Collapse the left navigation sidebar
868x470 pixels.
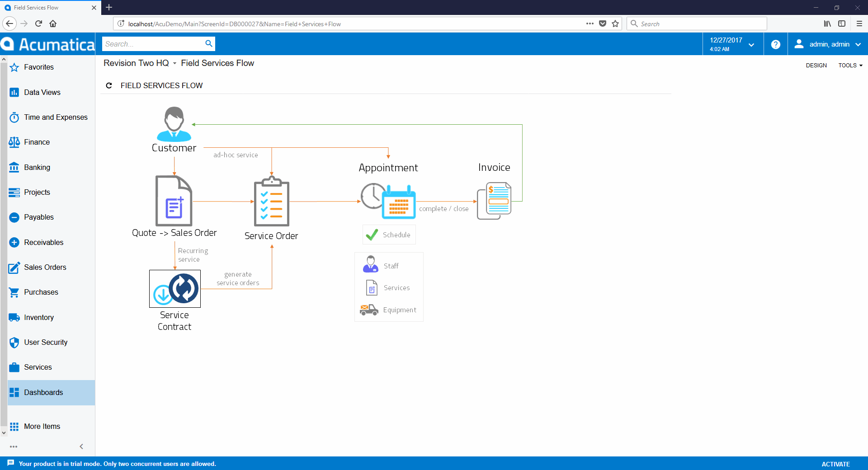(81, 446)
